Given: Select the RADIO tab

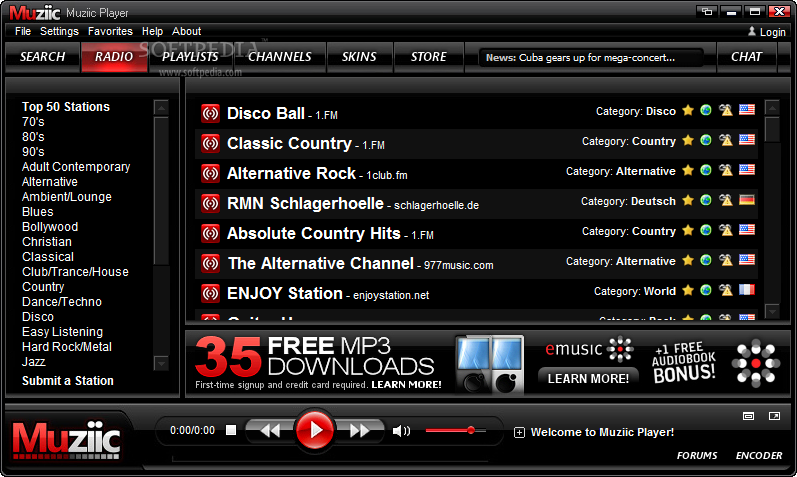Looking at the screenshot, I should coord(114,57).
